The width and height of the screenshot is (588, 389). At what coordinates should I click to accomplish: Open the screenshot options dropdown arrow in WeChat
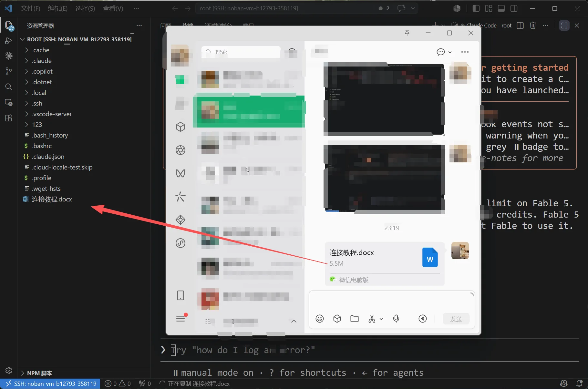[x=381, y=319]
